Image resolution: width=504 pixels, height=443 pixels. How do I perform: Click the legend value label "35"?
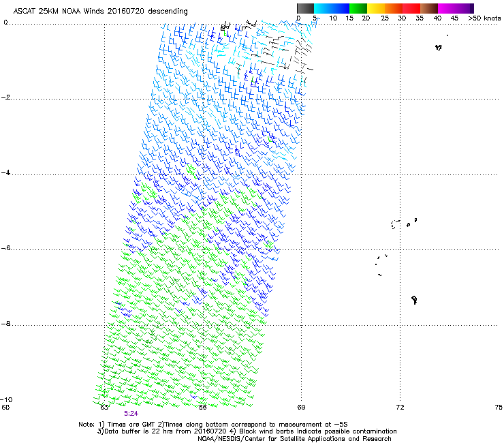point(420,18)
